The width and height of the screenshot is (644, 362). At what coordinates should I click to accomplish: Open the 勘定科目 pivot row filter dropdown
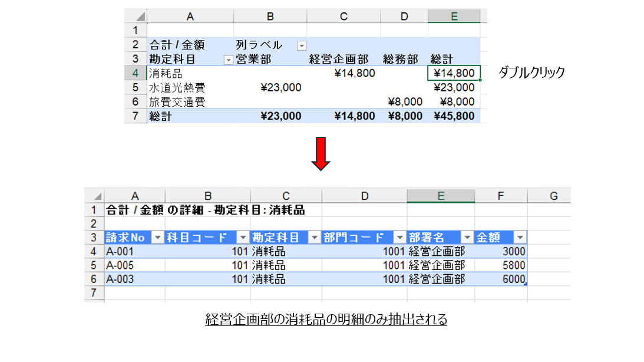228,60
